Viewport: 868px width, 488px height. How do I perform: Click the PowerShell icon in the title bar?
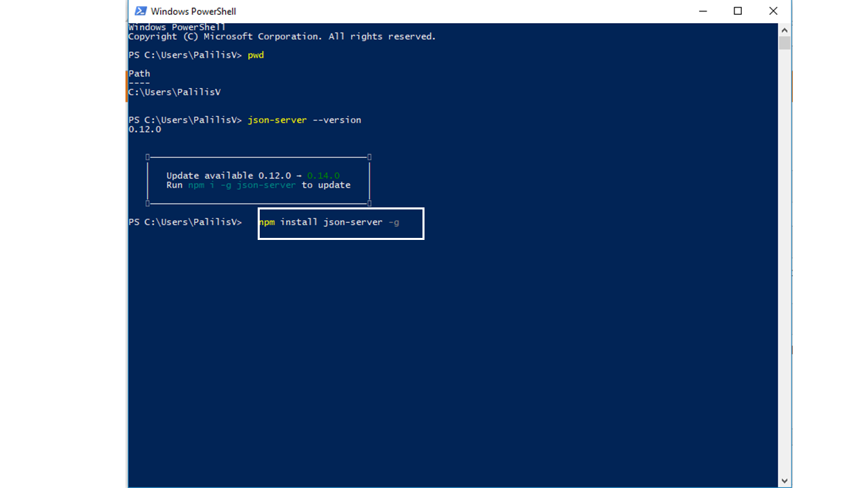point(140,11)
